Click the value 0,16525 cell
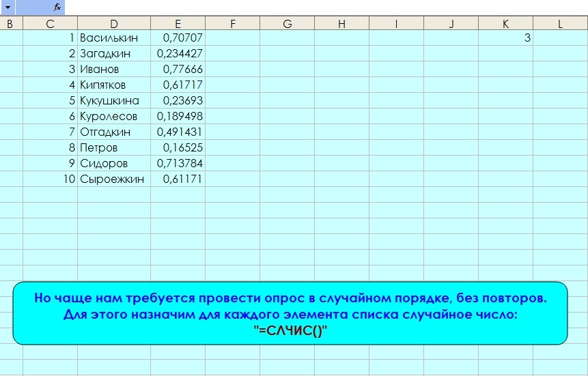The width and height of the screenshot is (588, 376). (x=178, y=147)
